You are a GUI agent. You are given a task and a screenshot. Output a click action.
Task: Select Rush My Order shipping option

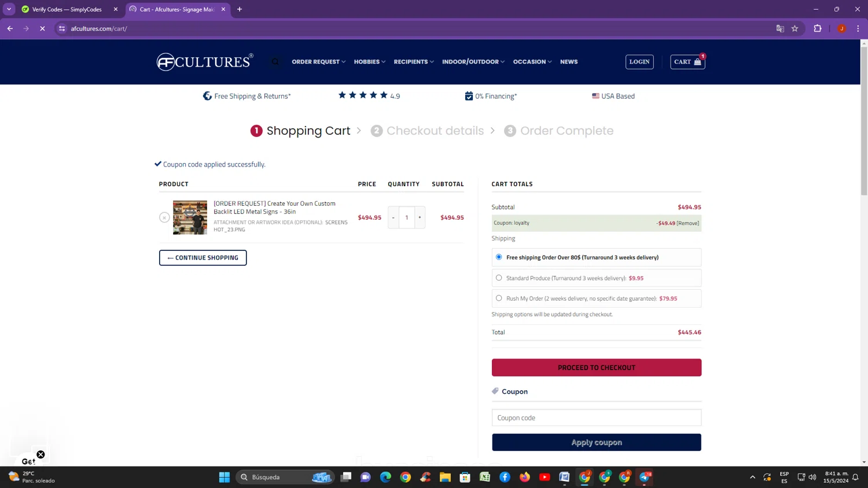click(499, 298)
